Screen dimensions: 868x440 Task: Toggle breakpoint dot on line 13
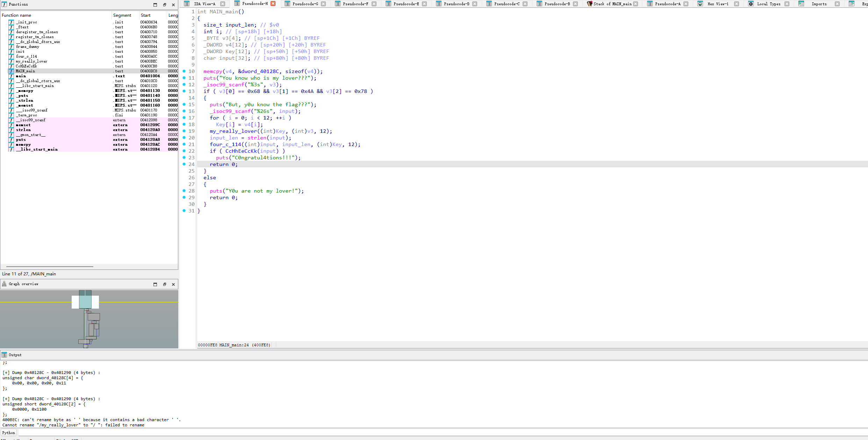184,91
